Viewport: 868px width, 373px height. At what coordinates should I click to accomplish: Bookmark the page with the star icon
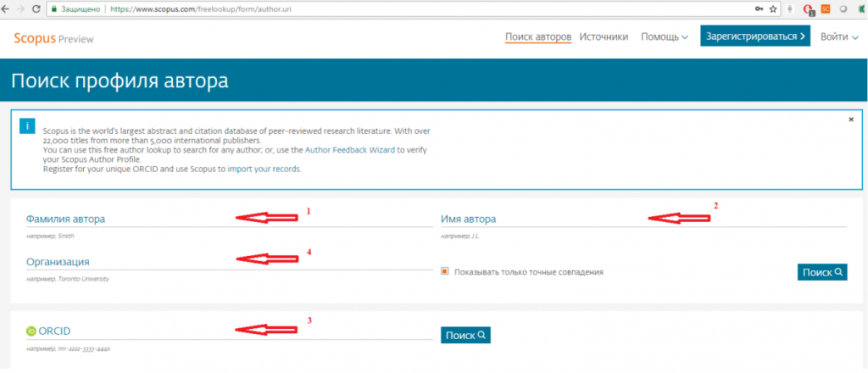coord(773,8)
